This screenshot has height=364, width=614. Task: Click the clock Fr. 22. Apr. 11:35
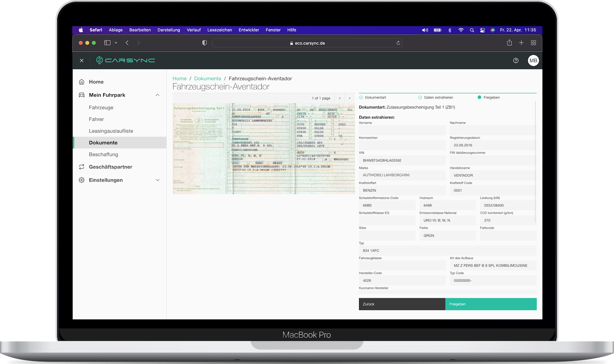tap(518, 30)
